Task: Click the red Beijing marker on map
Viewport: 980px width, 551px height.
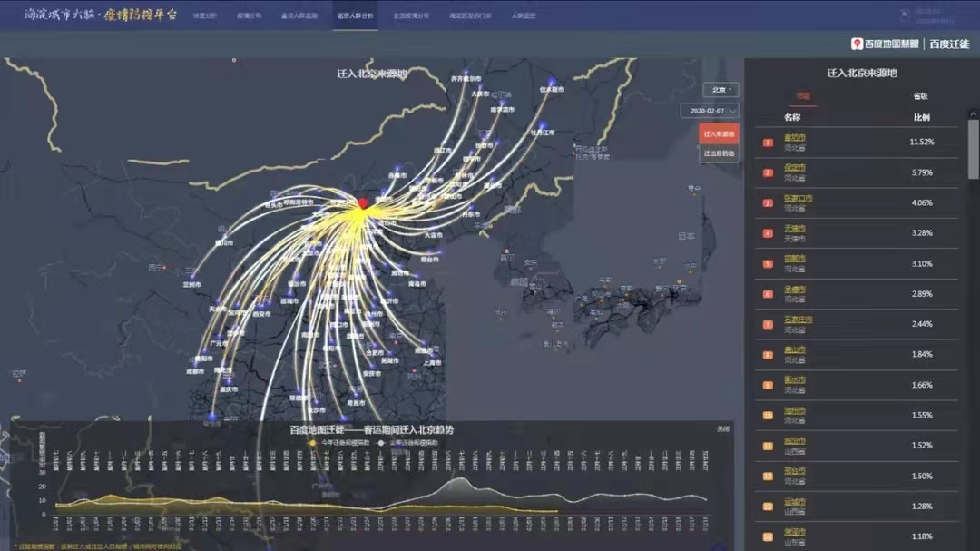Action: (364, 203)
